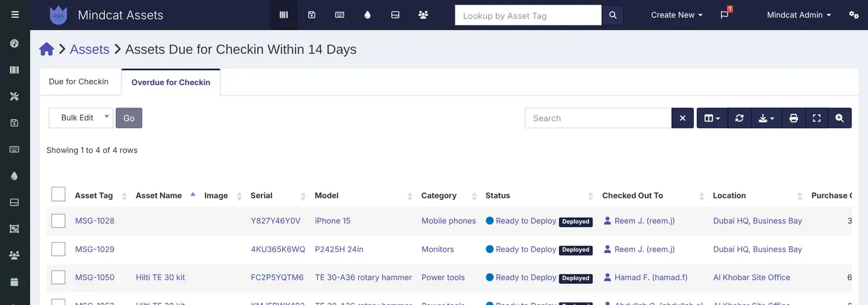Image resolution: width=868 pixels, height=305 pixels.
Task: Open Licenses floppy icon in top navbar
Action: (312, 15)
